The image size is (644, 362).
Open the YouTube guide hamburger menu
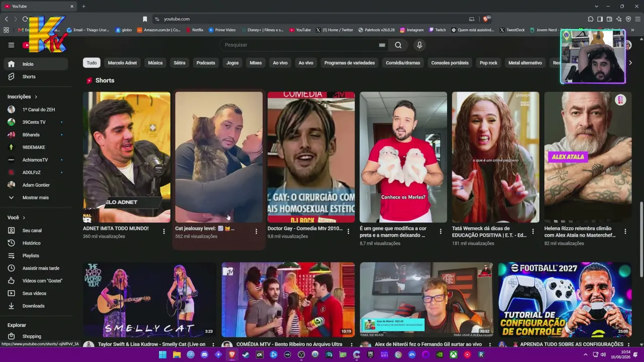pos(11,45)
